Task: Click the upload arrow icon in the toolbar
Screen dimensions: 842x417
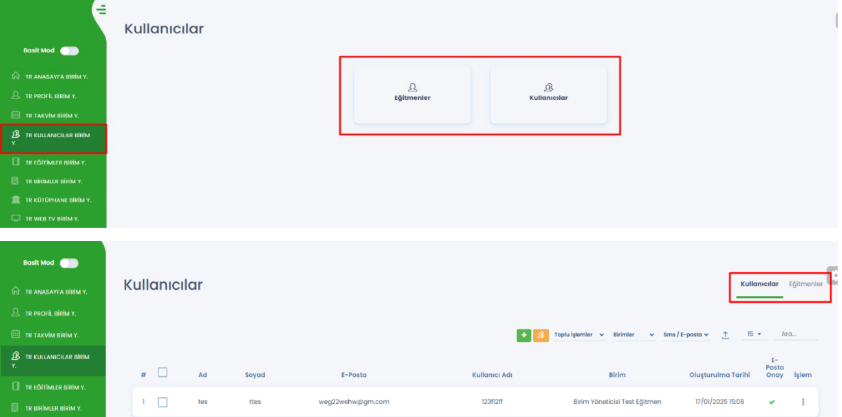Action: [725, 334]
